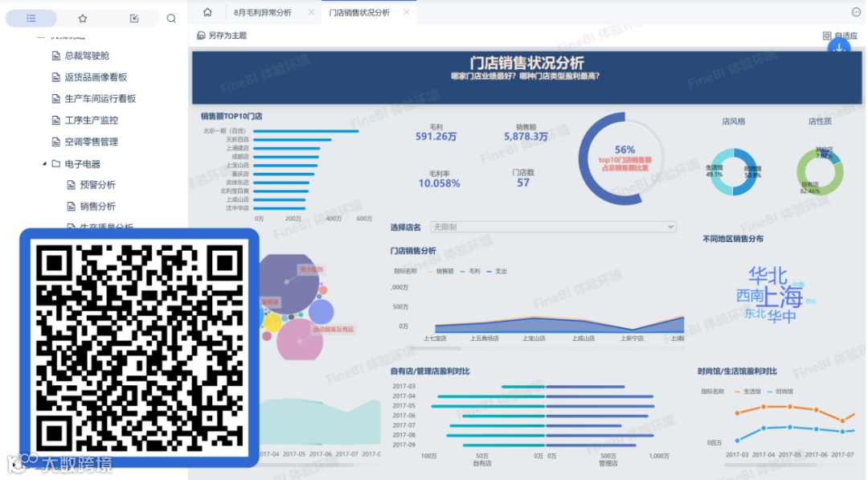Open 返货品画像看板 dashboard

click(96, 77)
